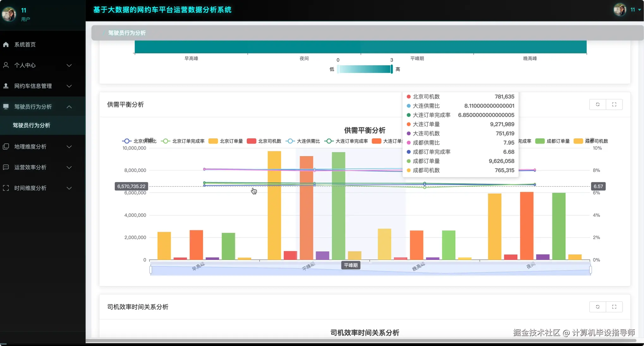Expand the 个人中心 menu chevron

coord(69,65)
